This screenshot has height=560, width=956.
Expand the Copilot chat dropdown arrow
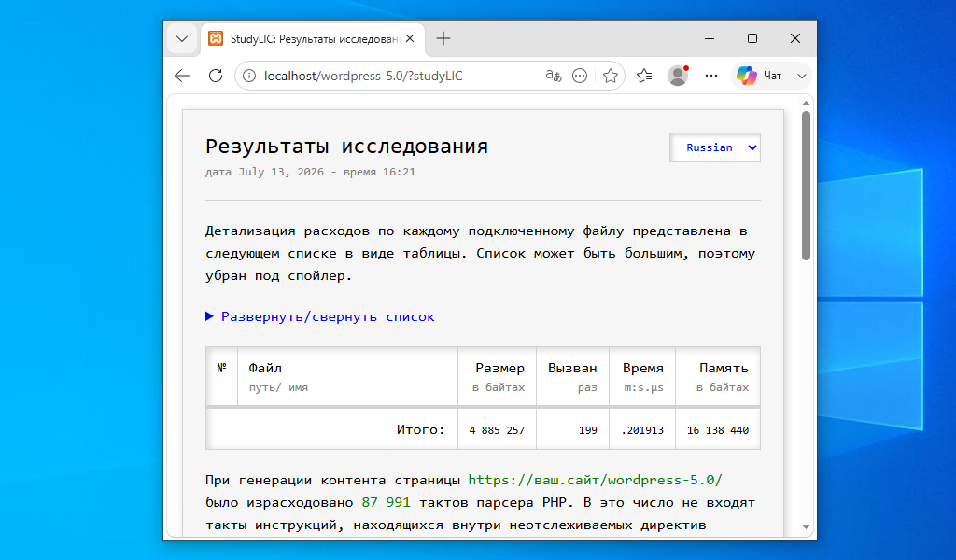coord(802,77)
